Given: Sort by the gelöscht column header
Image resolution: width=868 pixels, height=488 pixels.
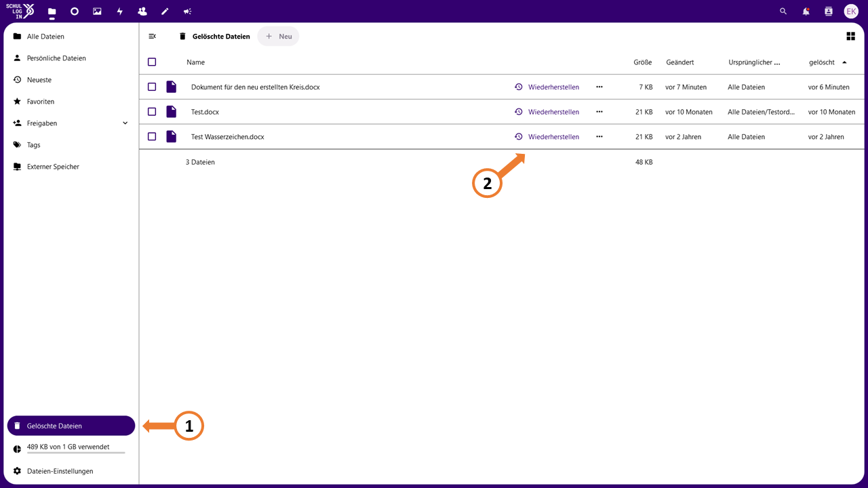Looking at the screenshot, I should 828,62.
